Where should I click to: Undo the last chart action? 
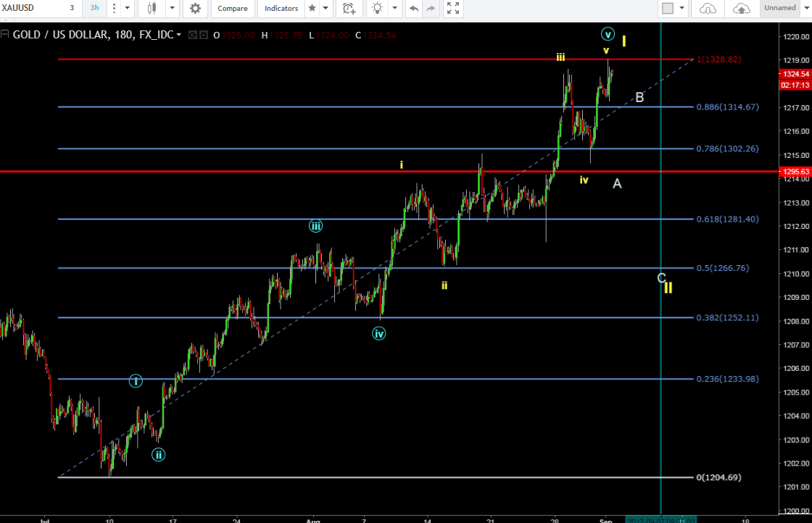coord(414,8)
